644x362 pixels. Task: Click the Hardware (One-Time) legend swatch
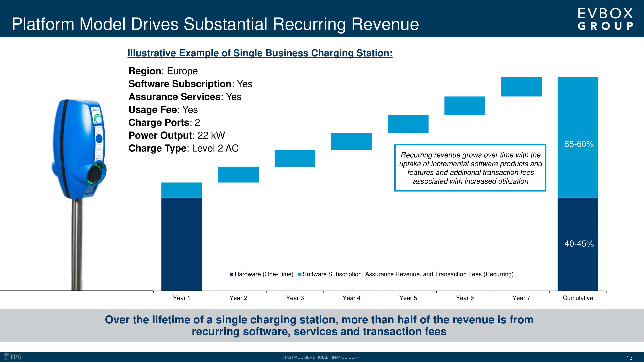click(232, 274)
